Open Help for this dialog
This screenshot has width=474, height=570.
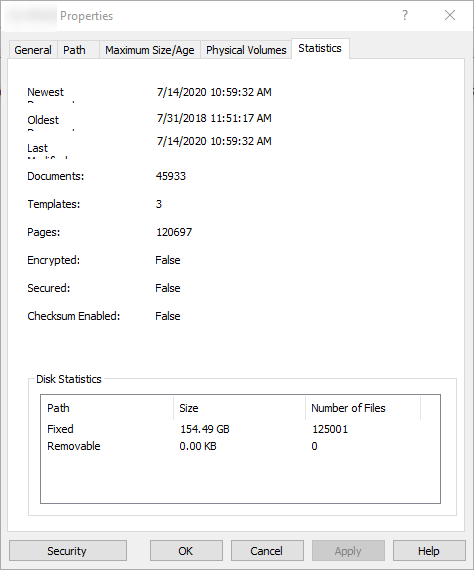[x=429, y=551]
